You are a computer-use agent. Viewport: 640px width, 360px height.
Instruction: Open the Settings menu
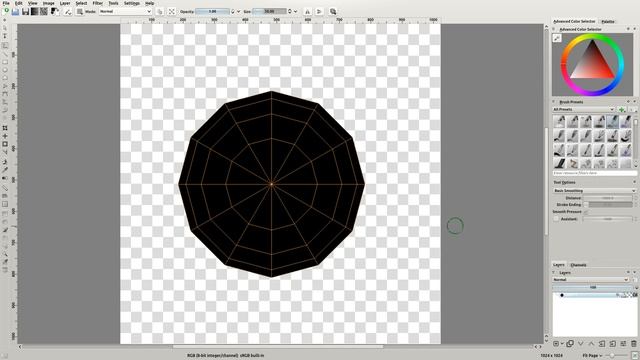(131, 3)
